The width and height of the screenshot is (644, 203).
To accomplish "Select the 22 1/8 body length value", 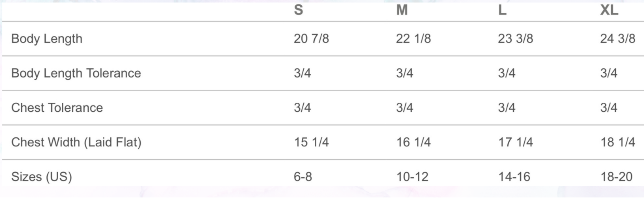I will tap(413, 39).
